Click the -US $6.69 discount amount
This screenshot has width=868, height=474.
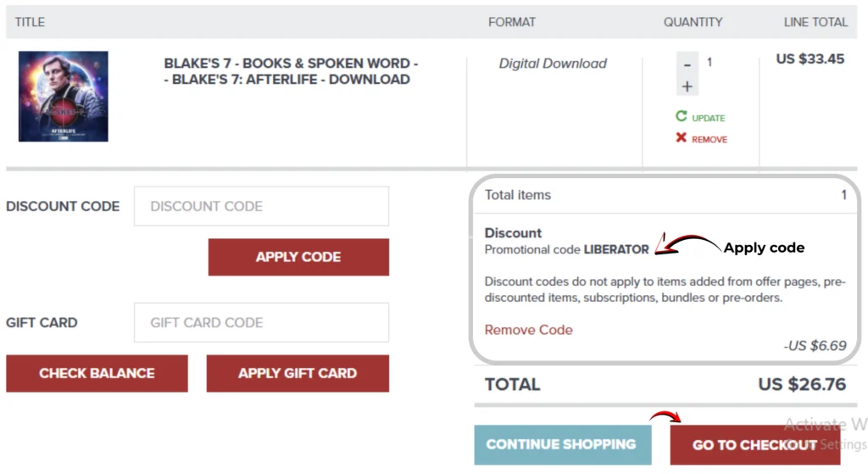[x=815, y=345]
